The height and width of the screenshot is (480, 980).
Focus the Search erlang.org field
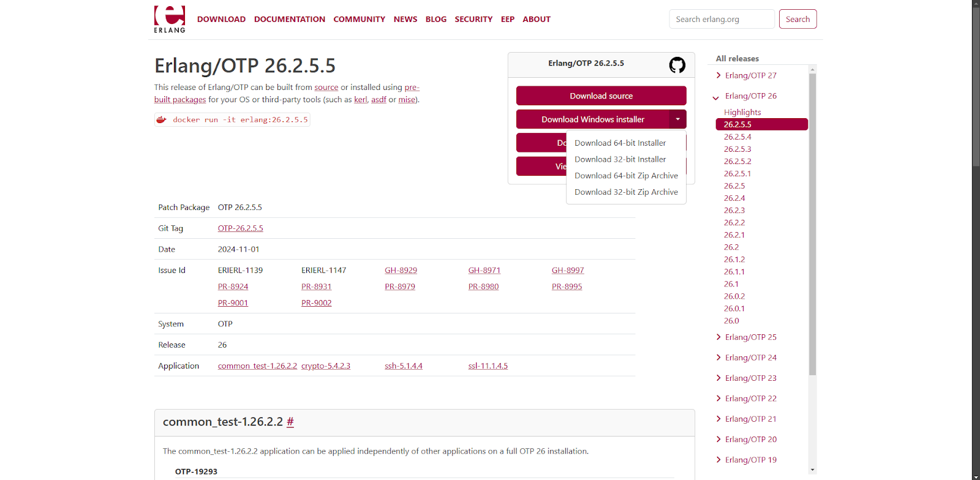coord(722,20)
